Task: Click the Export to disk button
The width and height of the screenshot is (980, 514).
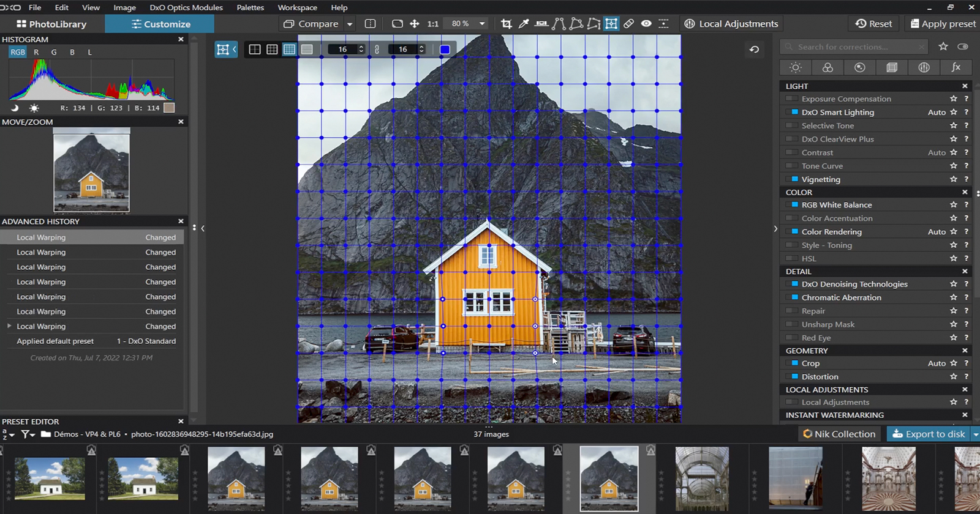Action: [x=929, y=434]
